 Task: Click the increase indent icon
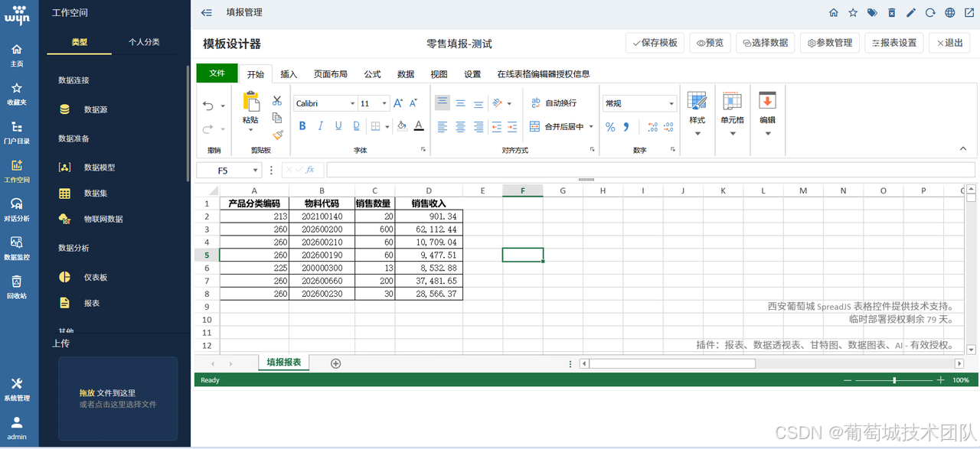click(514, 127)
